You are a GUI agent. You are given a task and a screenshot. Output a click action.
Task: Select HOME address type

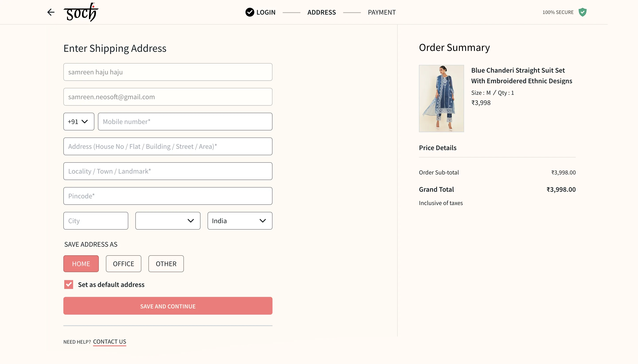[81, 264]
